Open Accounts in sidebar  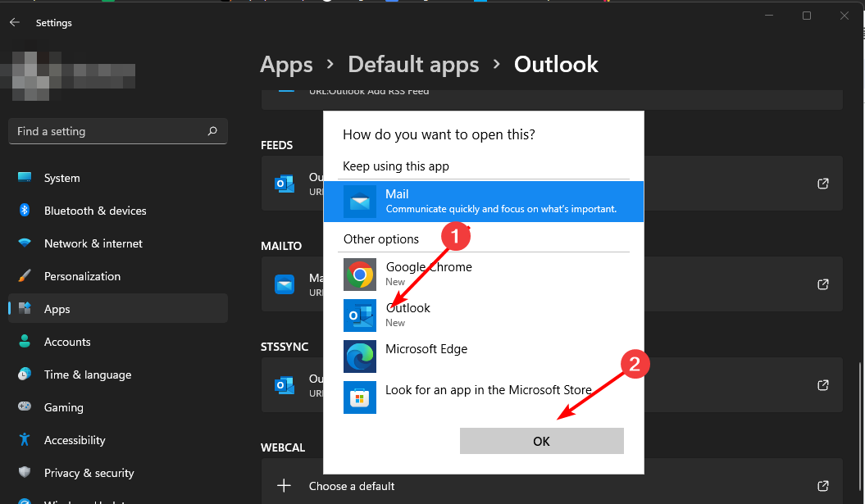pyautogui.click(x=118, y=342)
